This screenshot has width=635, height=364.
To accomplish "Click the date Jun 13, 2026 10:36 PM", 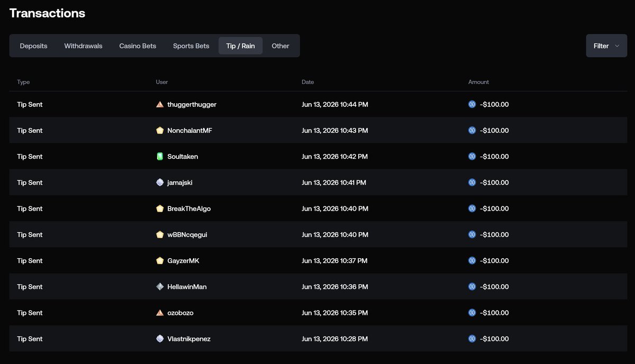I will click(335, 287).
